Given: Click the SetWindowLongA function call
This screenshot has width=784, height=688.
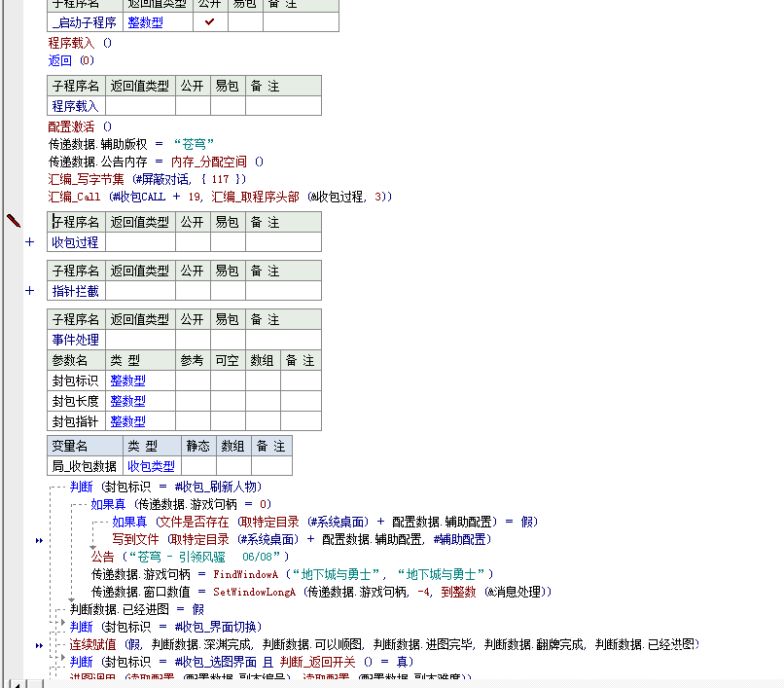Looking at the screenshot, I should (254, 592).
